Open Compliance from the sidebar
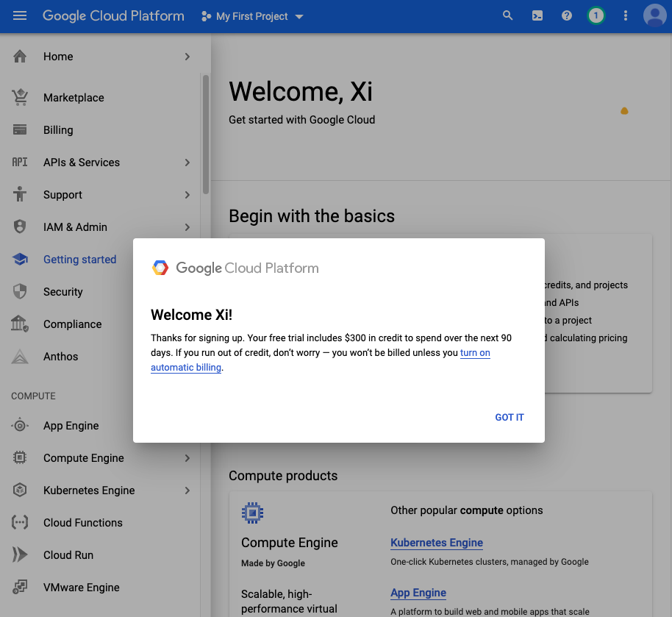The height and width of the screenshot is (617, 672). [73, 324]
